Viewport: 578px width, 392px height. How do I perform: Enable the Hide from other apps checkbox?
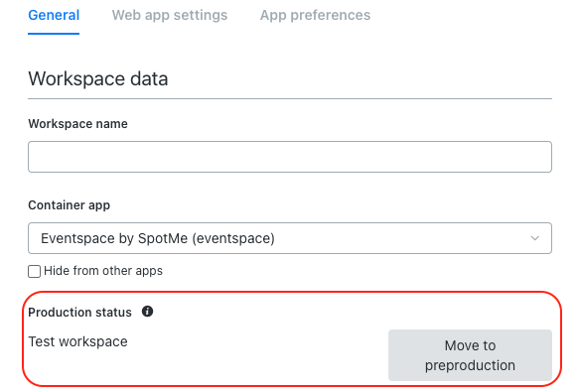(x=35, y=272)
